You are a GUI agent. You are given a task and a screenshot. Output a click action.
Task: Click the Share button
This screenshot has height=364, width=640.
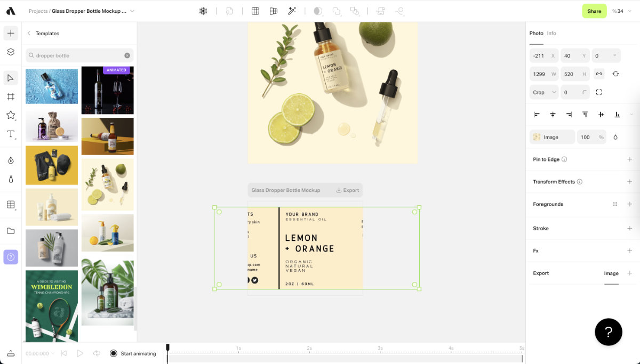point(594,11)
